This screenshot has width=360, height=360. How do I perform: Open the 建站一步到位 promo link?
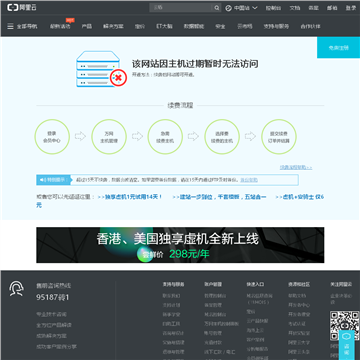point(219,197)
